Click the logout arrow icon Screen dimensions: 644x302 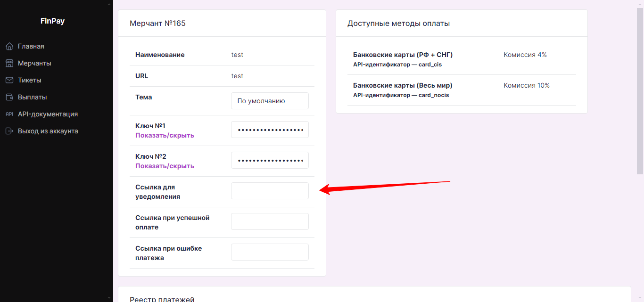9,131
